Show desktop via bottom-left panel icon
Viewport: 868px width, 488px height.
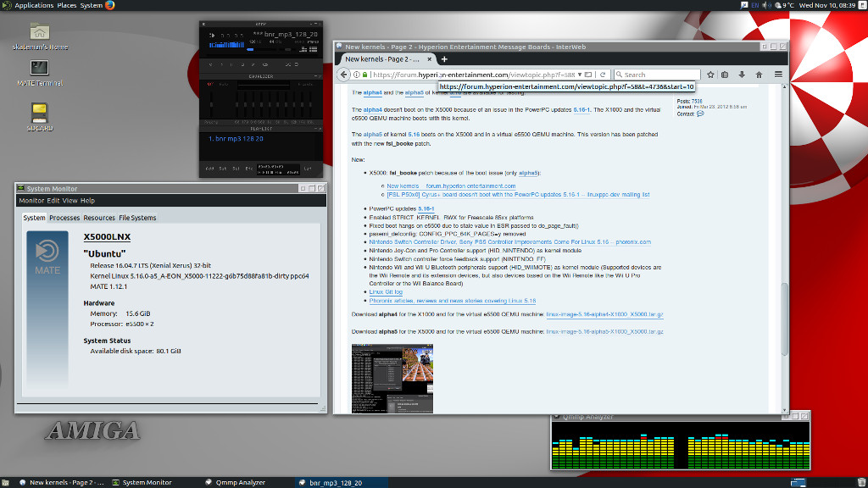5,482
